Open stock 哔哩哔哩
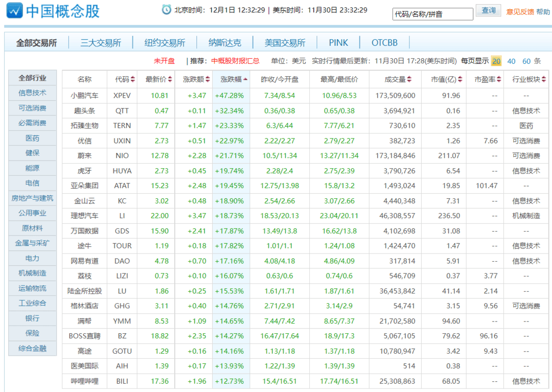 (x=84, y=381)
